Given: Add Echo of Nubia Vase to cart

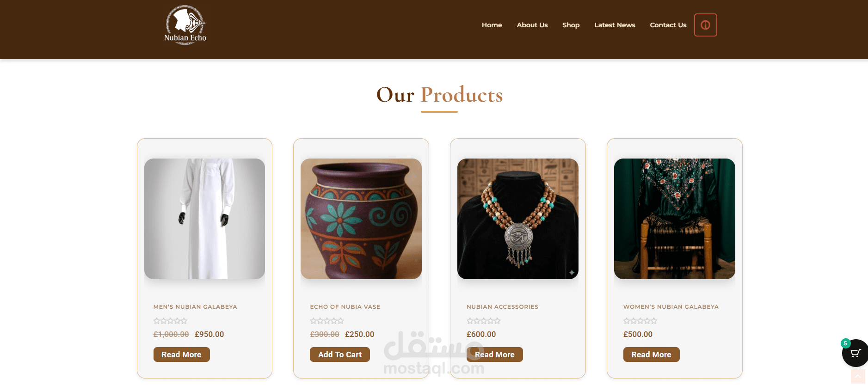Looking at the screenshot, I should coord(340,354).
